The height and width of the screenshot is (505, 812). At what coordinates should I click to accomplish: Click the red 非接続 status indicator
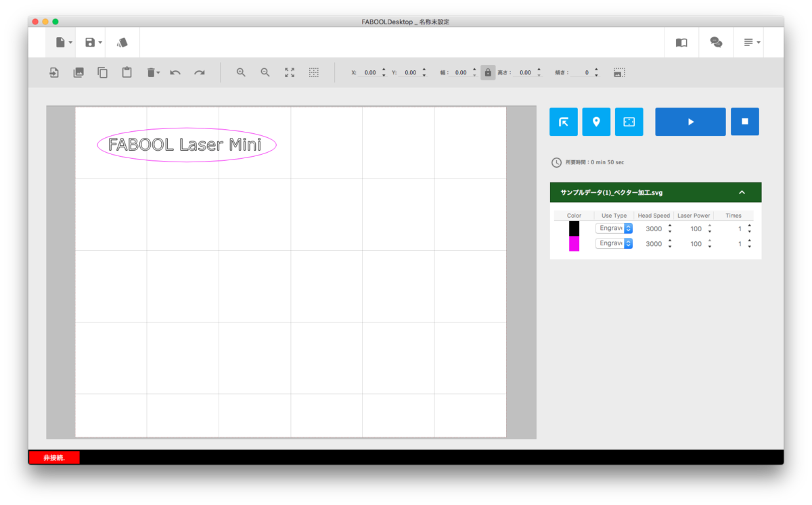[x=54, y=458]
